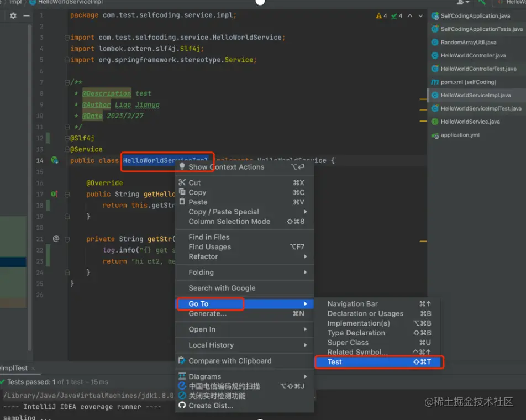Screen dimensions: 526x420
Task: Fold the getHello method at line 17
Action: click(x=67, y=194)
